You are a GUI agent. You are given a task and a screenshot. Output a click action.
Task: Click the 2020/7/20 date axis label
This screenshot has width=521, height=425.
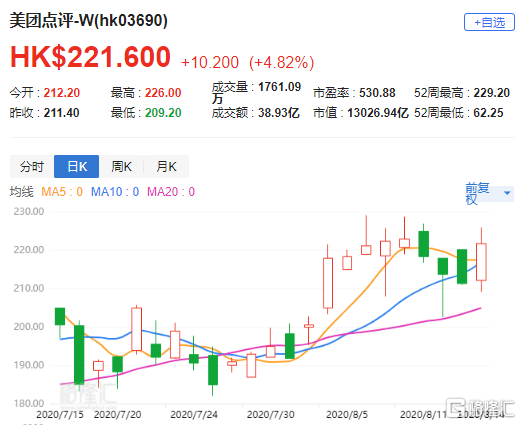click(x=117, y=415)
